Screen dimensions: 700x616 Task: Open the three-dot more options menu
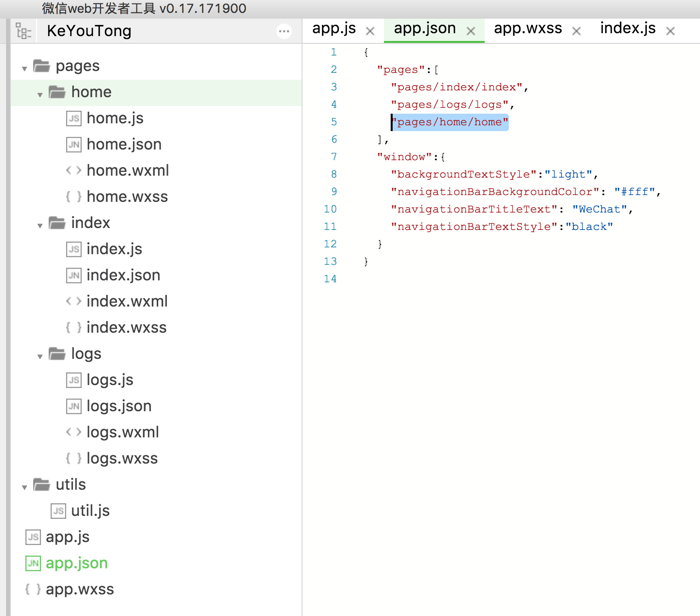click(284, 31)
